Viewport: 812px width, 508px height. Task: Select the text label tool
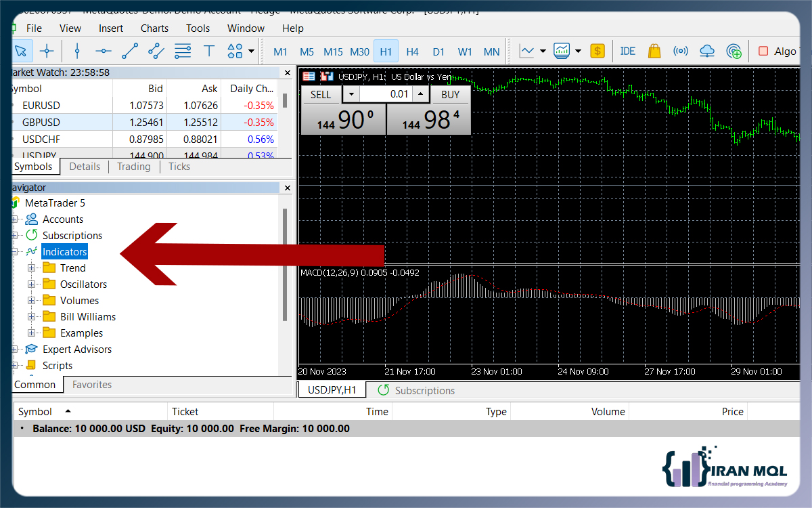pyautogui.click(x=209, y=51)
